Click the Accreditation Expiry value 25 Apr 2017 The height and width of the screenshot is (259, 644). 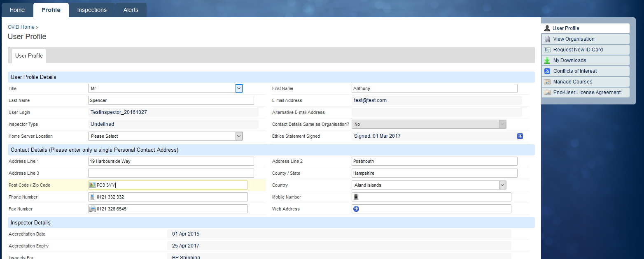click(186, 246)
